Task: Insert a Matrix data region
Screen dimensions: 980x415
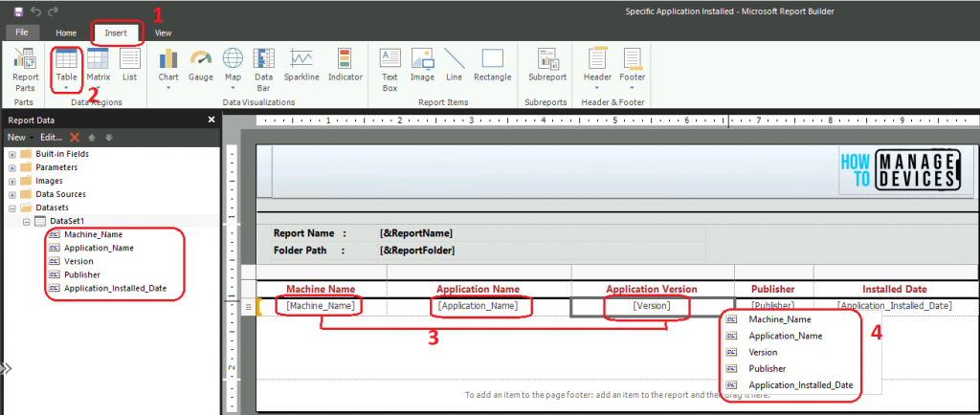Action: click(99, 70)
